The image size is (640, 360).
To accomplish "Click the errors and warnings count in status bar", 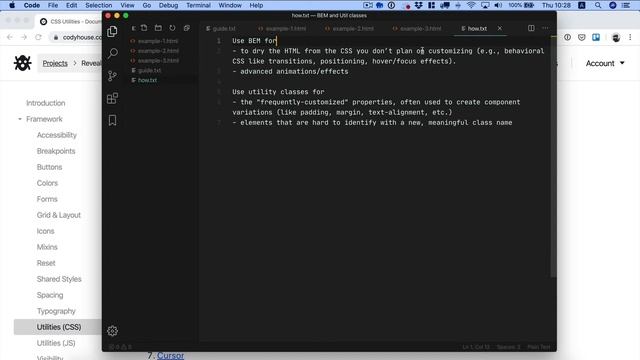I will tap(120, 347).
